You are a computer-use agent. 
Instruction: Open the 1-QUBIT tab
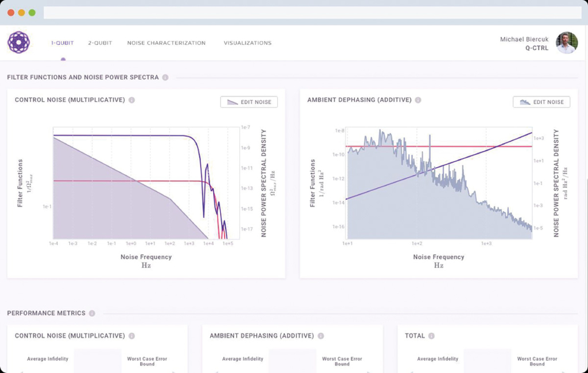click(63, 43)
